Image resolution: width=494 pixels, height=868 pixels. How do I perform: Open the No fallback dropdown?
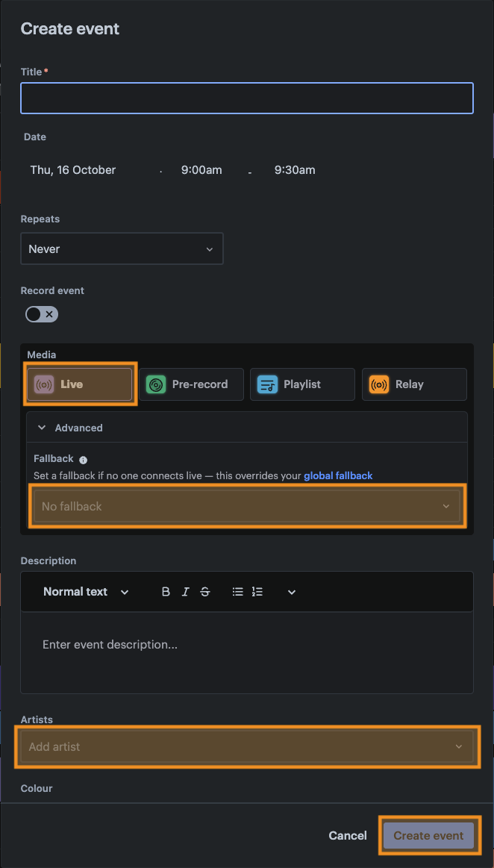click(247, 506)
